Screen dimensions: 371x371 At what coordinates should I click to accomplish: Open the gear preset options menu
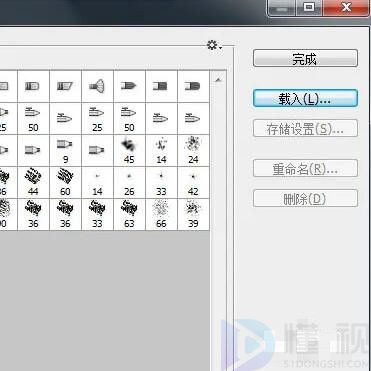coord(214,45)
